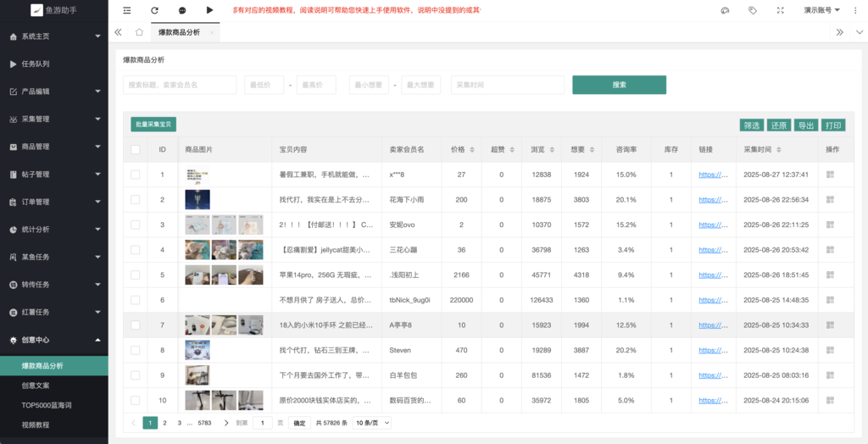Select the checkbox for row ID 7

point(136,325)
